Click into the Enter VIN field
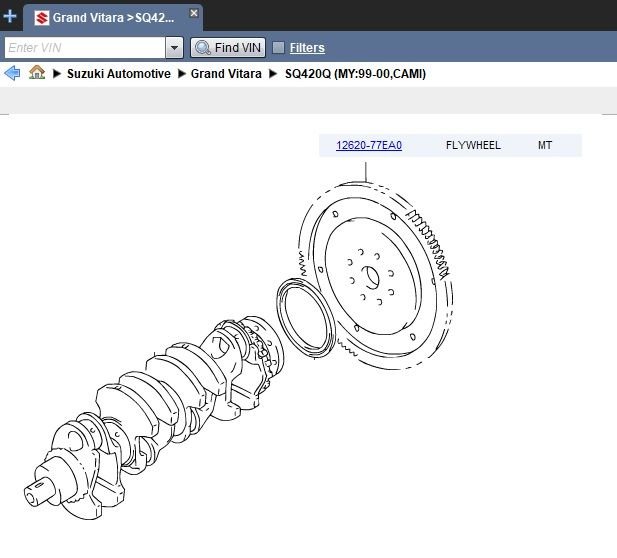This screenshot has height=558, width=617. pyautogui.click(x=85, y=48)
